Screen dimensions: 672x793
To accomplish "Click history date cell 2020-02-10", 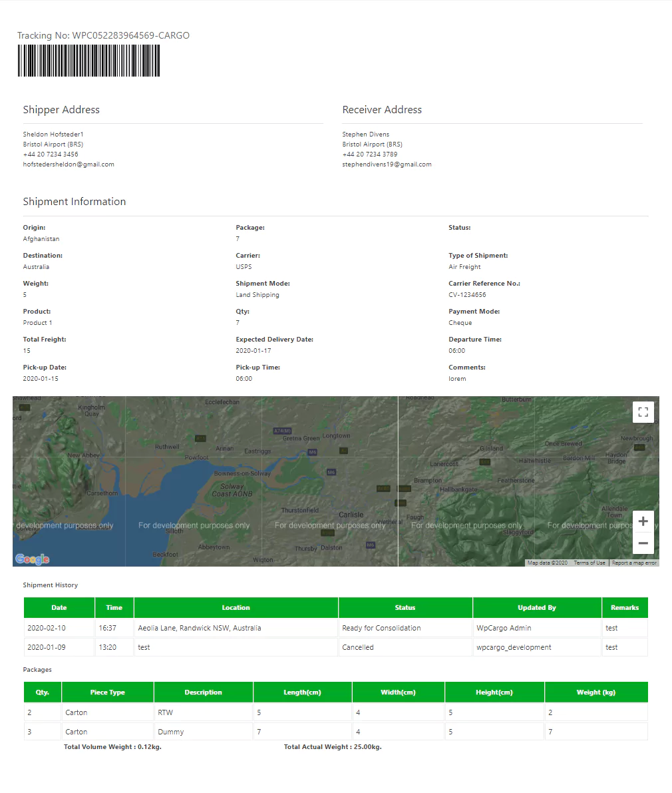I will 59,628.
